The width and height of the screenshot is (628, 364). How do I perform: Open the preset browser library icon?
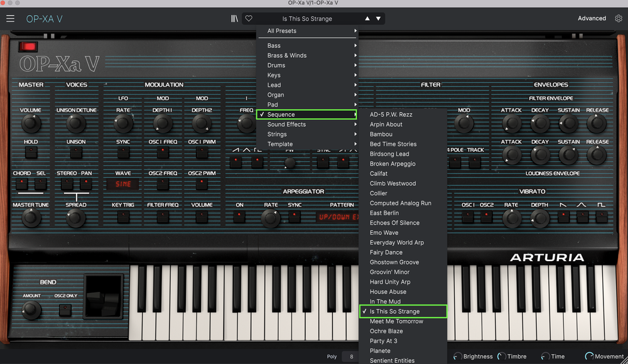[x=234, y=18]
